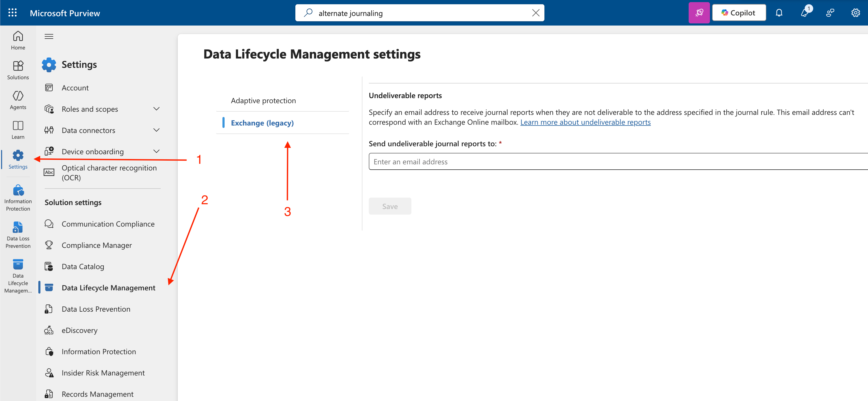Screen dimensions: 868x401
Task: Open the app launcher waffle icon
Action: pyautogui.click(x=13, y=13)
